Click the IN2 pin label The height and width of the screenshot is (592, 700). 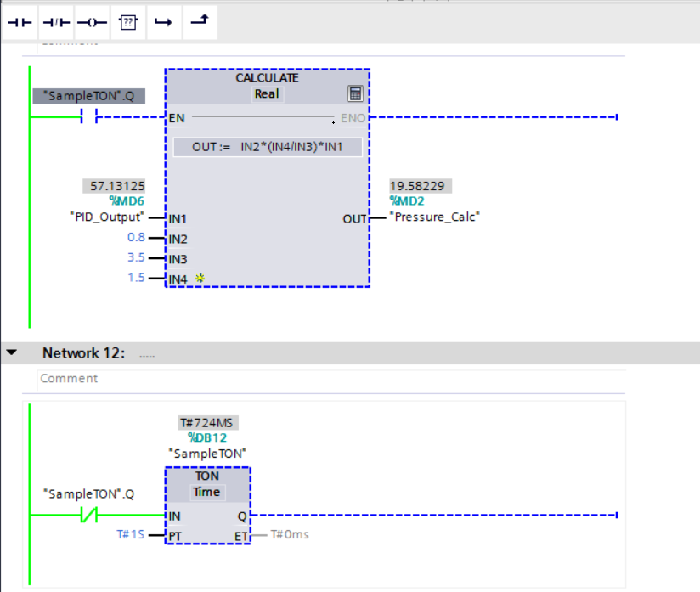coord(178,240)
